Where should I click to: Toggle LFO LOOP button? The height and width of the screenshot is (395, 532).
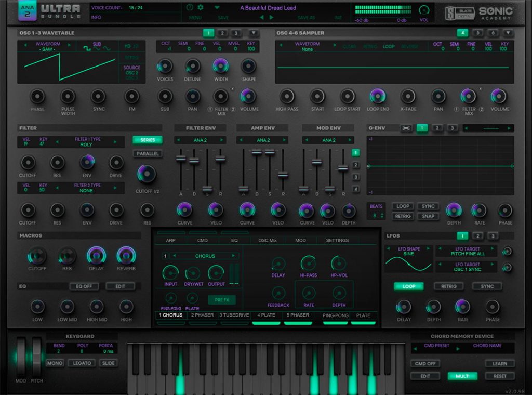(408, 286)
